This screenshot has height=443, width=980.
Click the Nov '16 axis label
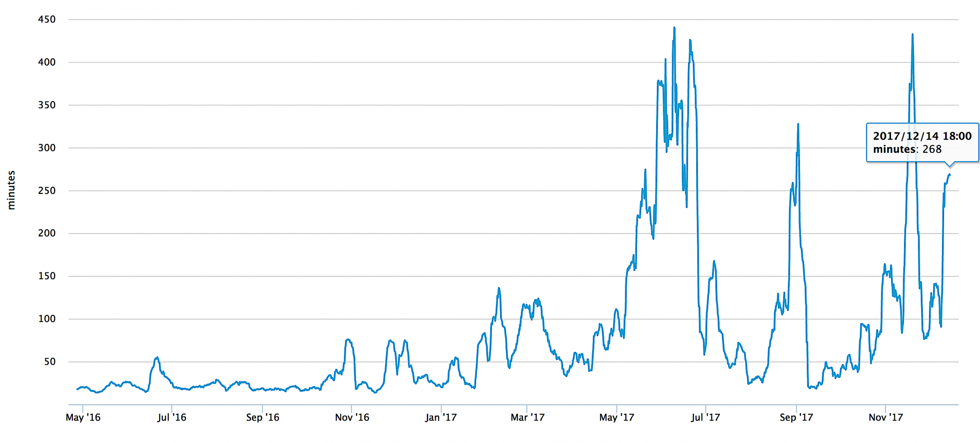pyautogui.click(x=352, y=418)
